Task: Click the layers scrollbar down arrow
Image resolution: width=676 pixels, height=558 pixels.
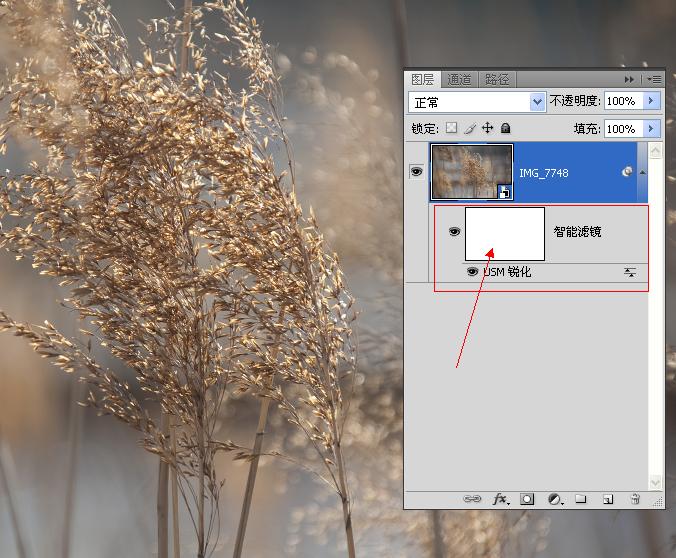Action: tap(655, 482)
